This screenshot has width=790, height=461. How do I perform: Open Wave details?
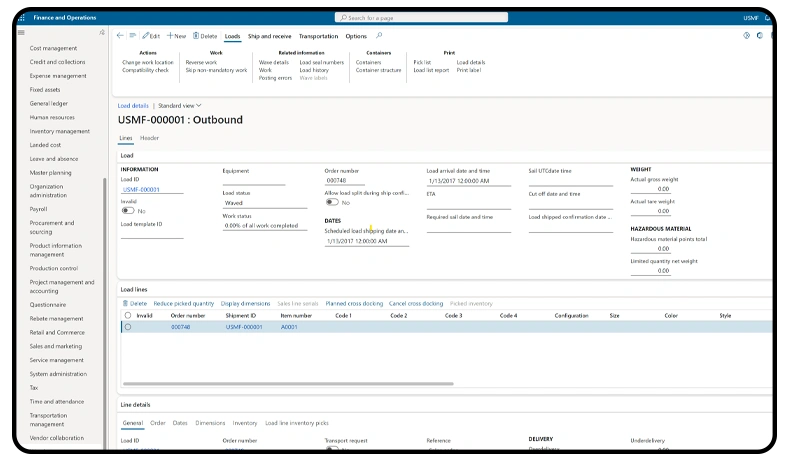pyautogui.click(x=274, y=62)
